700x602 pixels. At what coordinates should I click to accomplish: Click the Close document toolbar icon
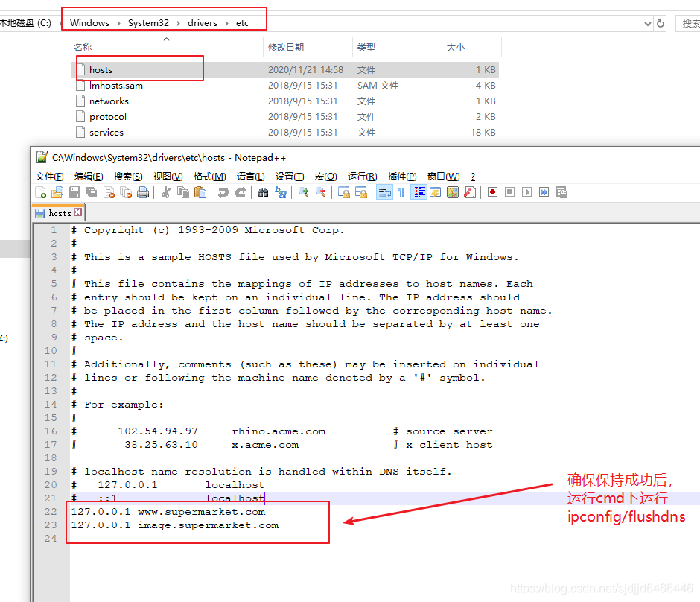pos(109,192)
